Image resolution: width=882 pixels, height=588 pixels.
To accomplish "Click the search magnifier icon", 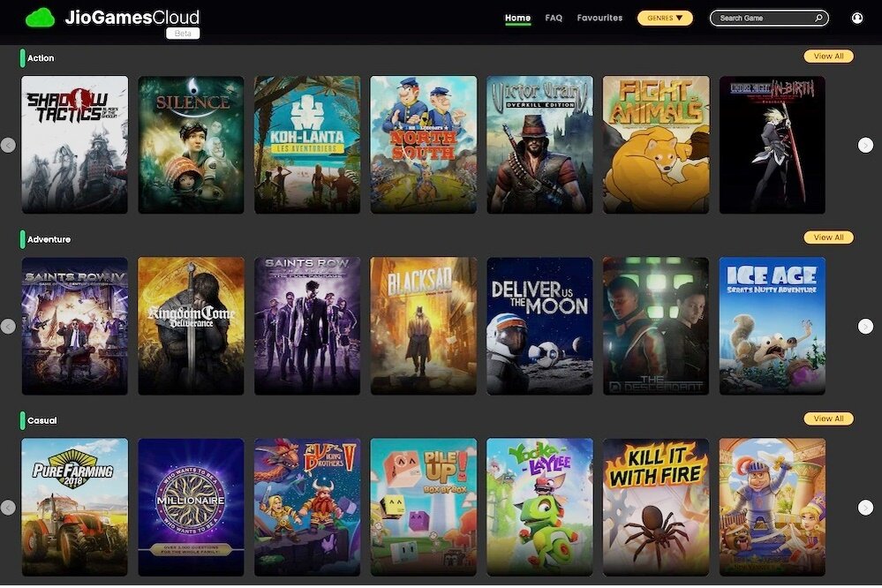I will (818, 18).
